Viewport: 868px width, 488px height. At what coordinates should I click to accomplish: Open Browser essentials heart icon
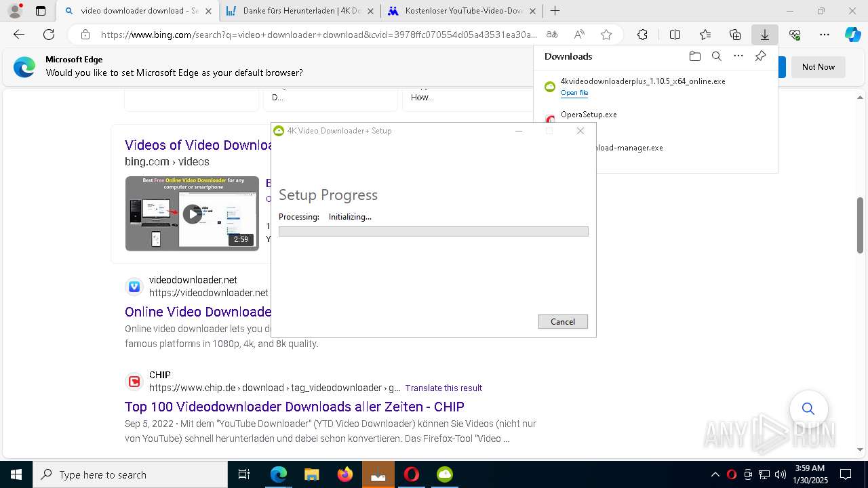coord(795,35)
